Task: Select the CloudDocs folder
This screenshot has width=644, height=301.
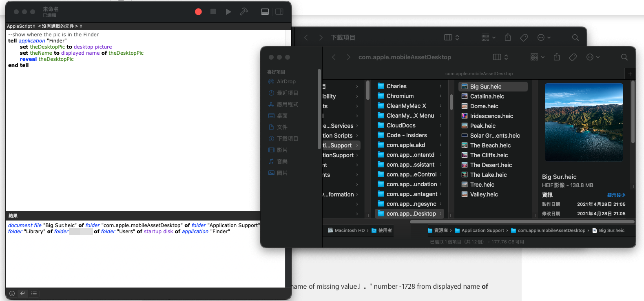Action: [409, 125]
